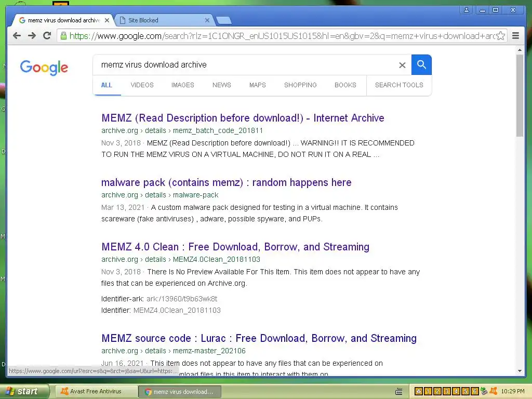This screenshot has width=532, height=399.
Task: Switch to the Site Blocked tab
Action: point(164,20)
